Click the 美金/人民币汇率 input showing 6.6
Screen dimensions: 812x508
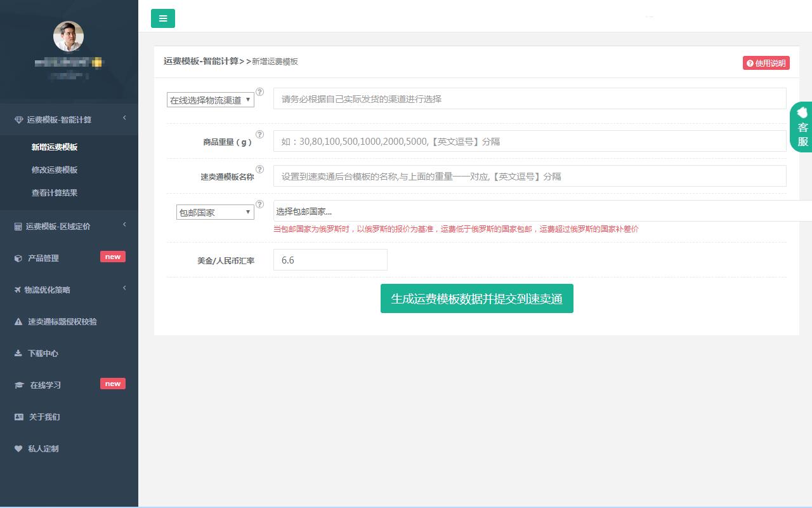[x=330, y=260]
